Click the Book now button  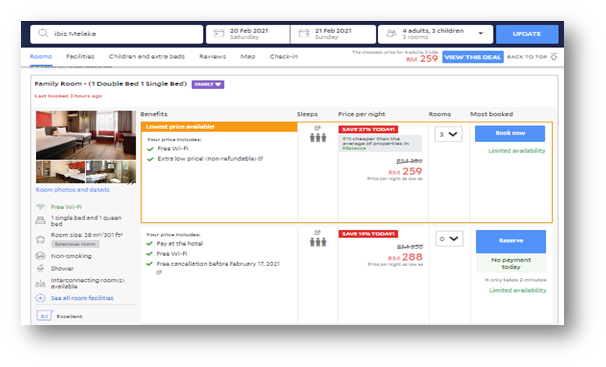point(510,133)
